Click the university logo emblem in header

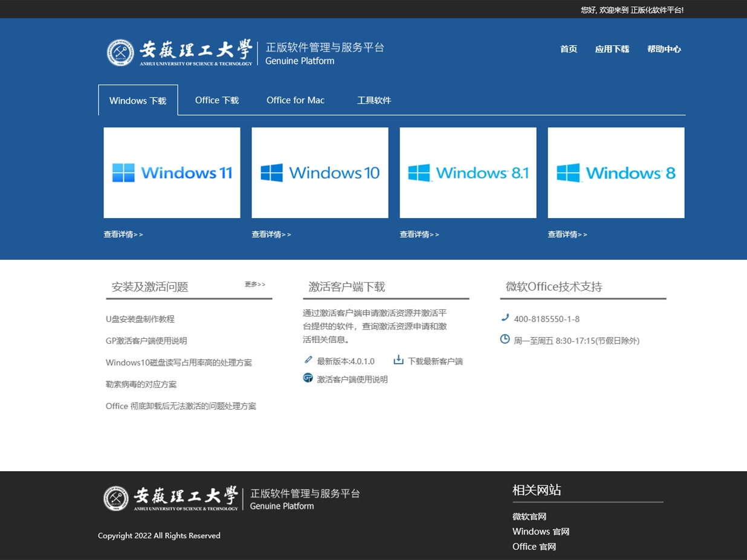(120, 53)
